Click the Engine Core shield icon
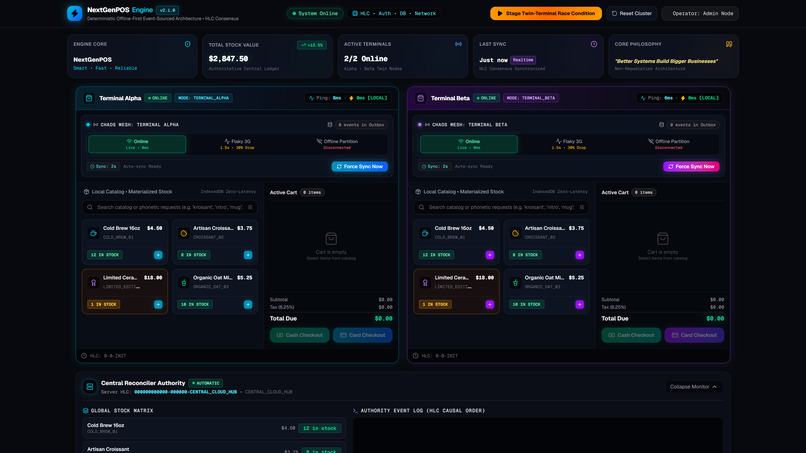 (x=188, y=44)
